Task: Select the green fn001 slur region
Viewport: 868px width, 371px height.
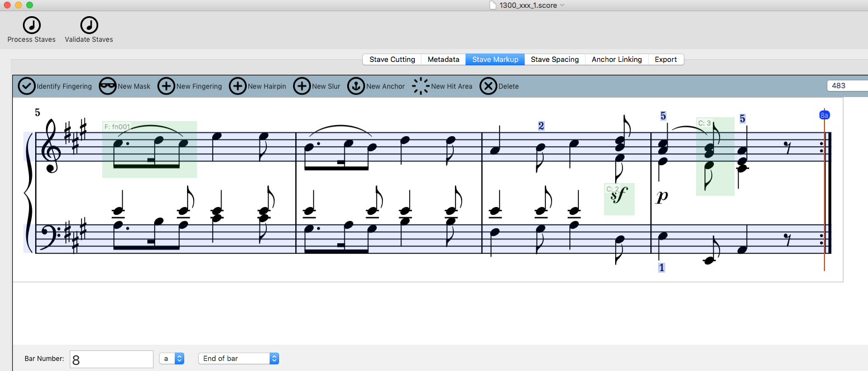Action: tap(149, 150)
